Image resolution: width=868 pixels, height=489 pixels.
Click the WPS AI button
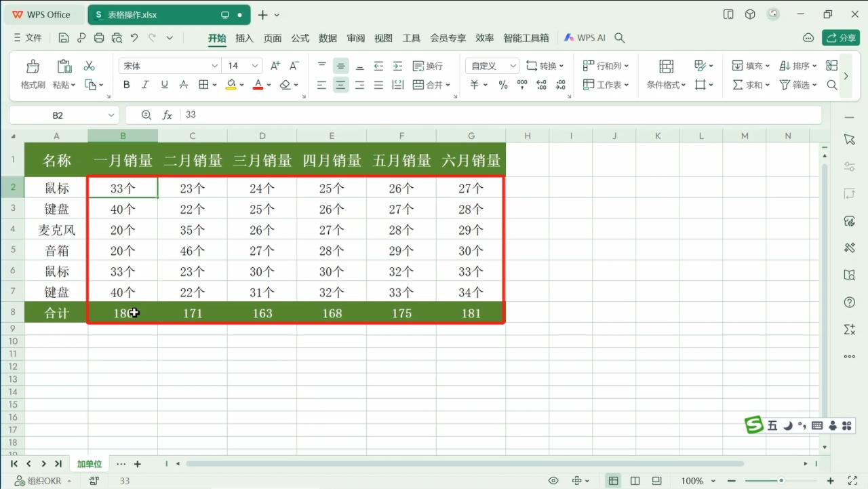(x=585, y=38)
